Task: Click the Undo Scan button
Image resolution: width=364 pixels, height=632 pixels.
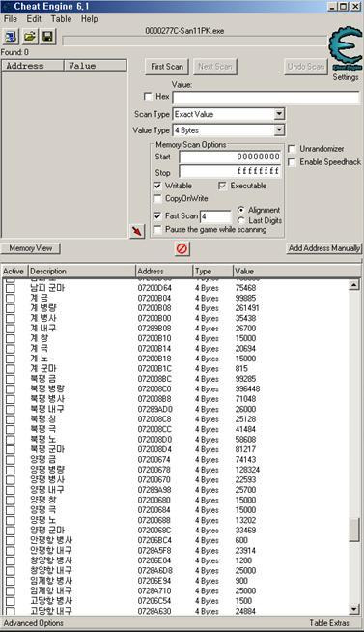Action: point(306,67)
